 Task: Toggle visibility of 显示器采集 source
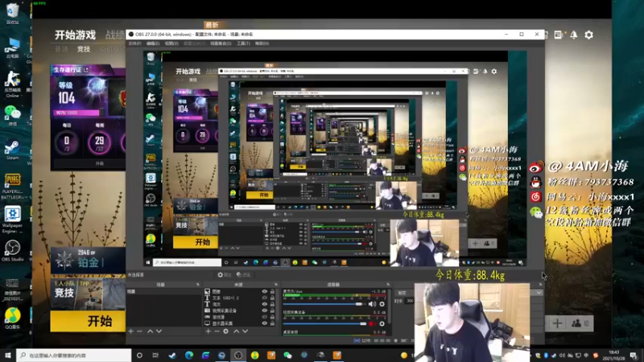pos(265,323)
